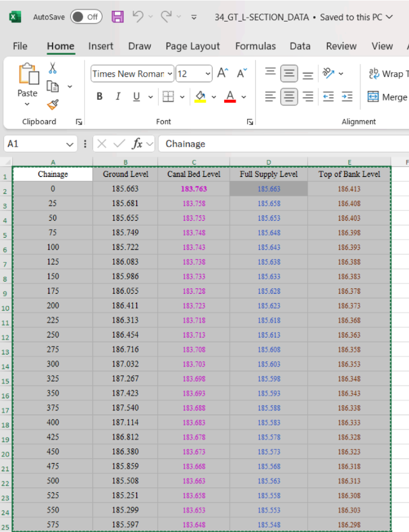Click the Insert Function fx icon

137,144
